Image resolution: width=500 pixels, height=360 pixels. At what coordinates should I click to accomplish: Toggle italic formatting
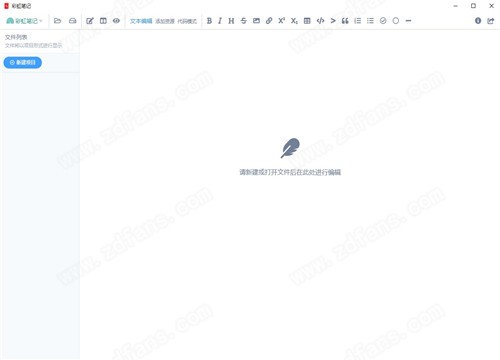220,21
